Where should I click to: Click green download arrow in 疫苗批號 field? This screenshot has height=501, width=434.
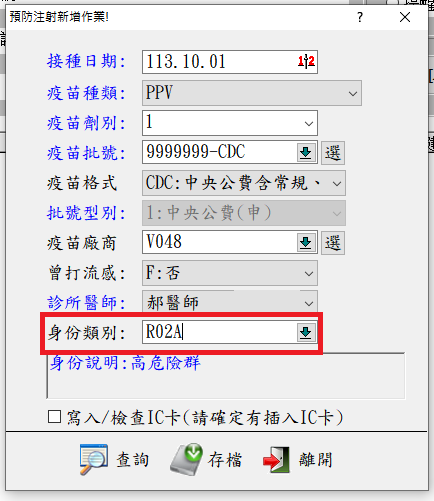[x=306, y=153]
